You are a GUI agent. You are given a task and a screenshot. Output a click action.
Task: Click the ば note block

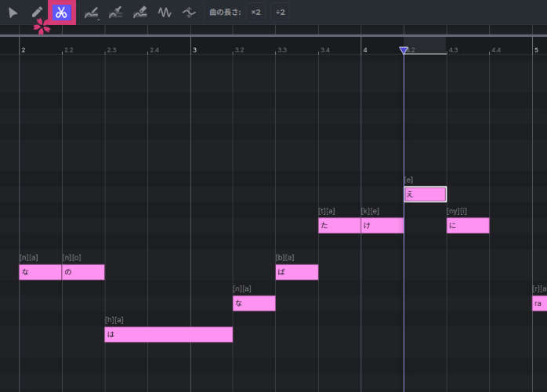point(297,272)
